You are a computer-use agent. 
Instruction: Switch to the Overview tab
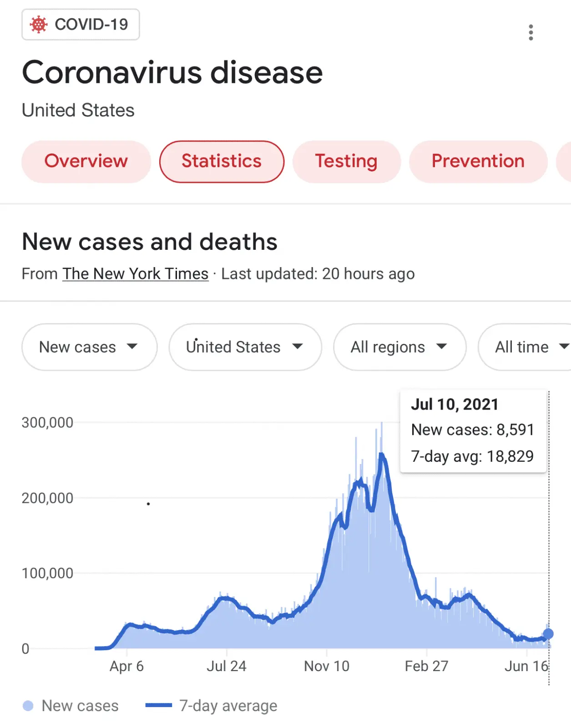(86, 162)
